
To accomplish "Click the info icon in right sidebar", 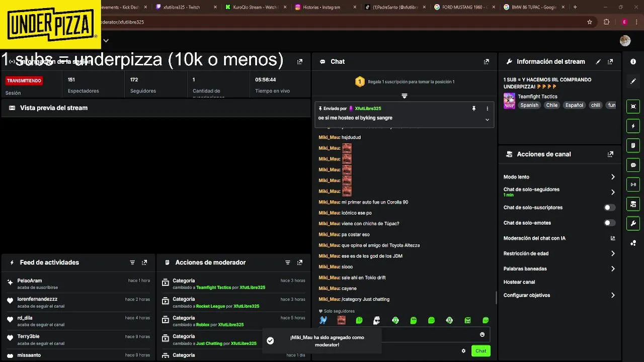I will tap(633, 61).
